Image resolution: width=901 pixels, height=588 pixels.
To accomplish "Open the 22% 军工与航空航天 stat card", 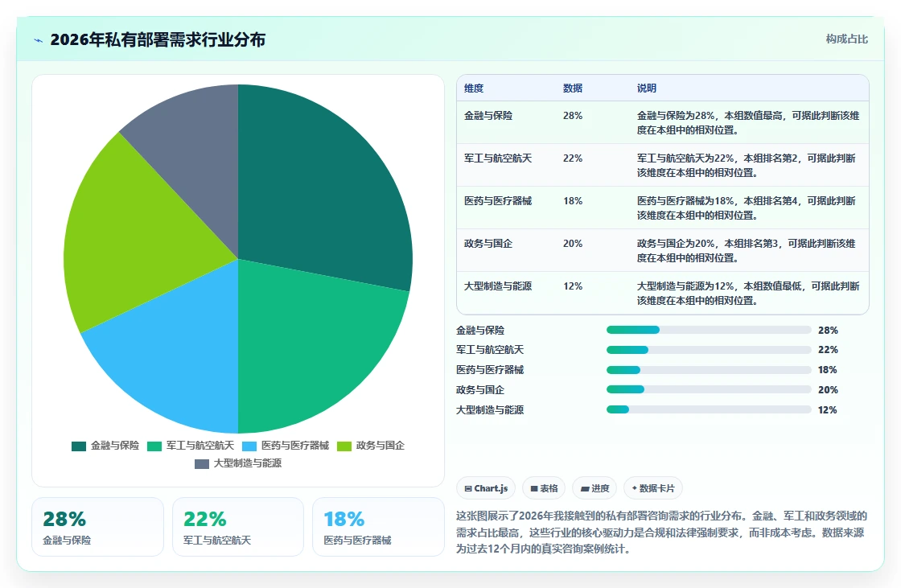I will pos(238,527).
